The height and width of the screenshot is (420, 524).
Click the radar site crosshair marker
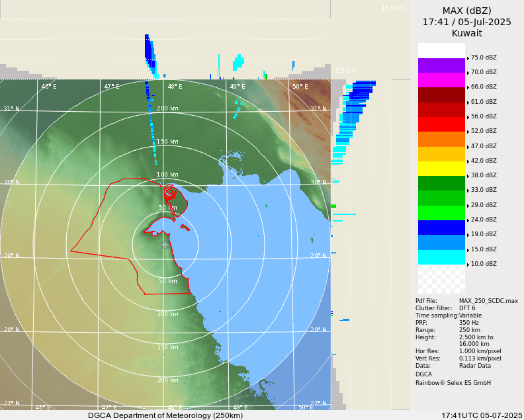[165, 245]
